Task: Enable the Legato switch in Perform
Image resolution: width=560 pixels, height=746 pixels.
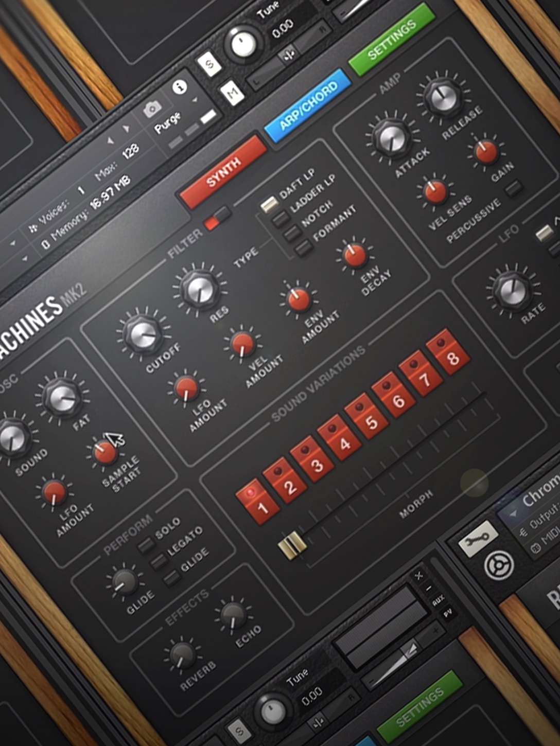Action: [158, 562]
